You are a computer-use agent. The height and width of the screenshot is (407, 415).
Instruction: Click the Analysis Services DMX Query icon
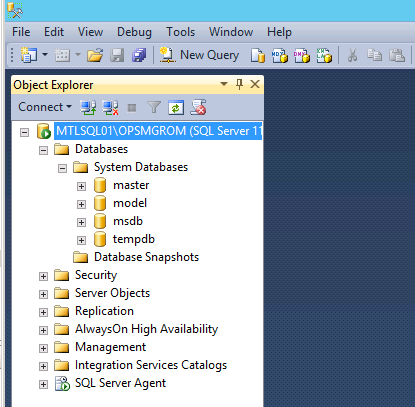click(302, 55)
